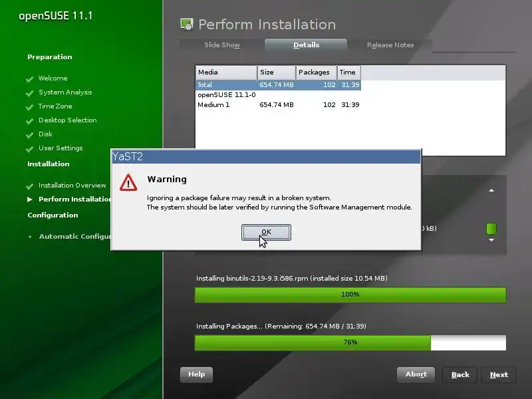Click the Welcome step label
This screenshot has width=532, height=399.
[53, 78]
